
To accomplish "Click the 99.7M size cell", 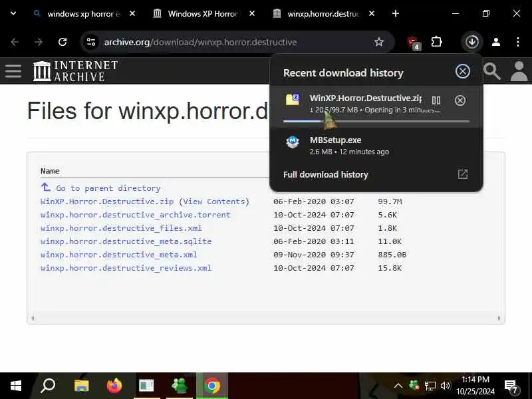I will [x=390, y=201].
